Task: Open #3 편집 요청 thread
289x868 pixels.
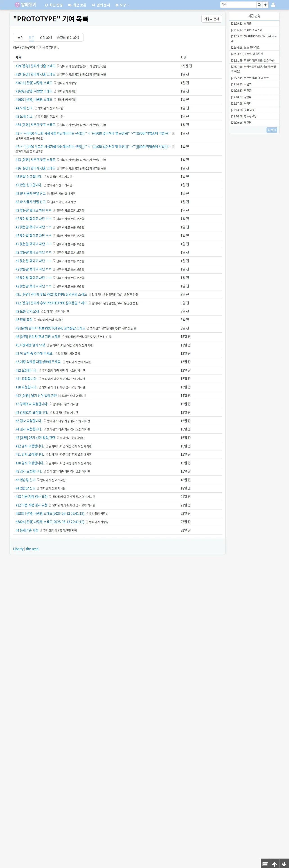Action: pos(24,320)
